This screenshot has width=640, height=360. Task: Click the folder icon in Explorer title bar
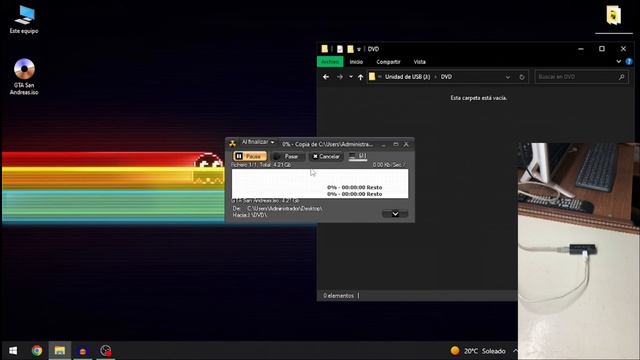coord(324,49)
